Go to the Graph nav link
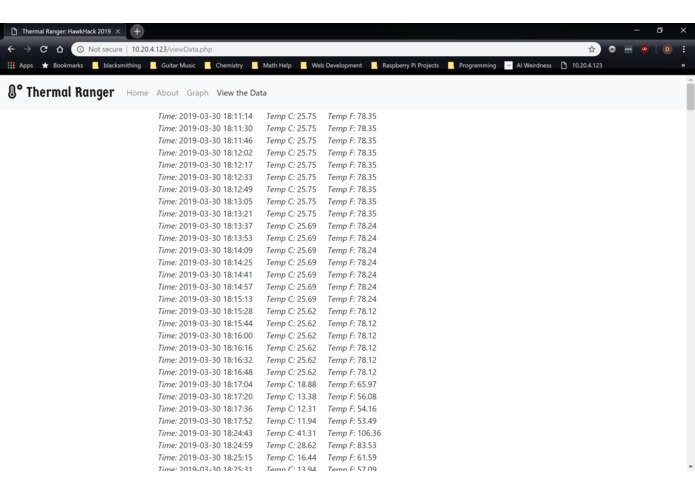 click(197, 93)
